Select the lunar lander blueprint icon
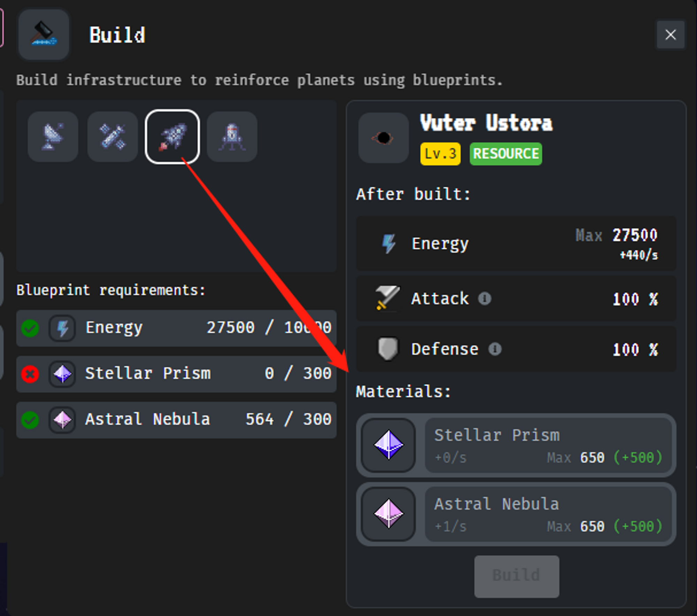 [x=232, y=137]
